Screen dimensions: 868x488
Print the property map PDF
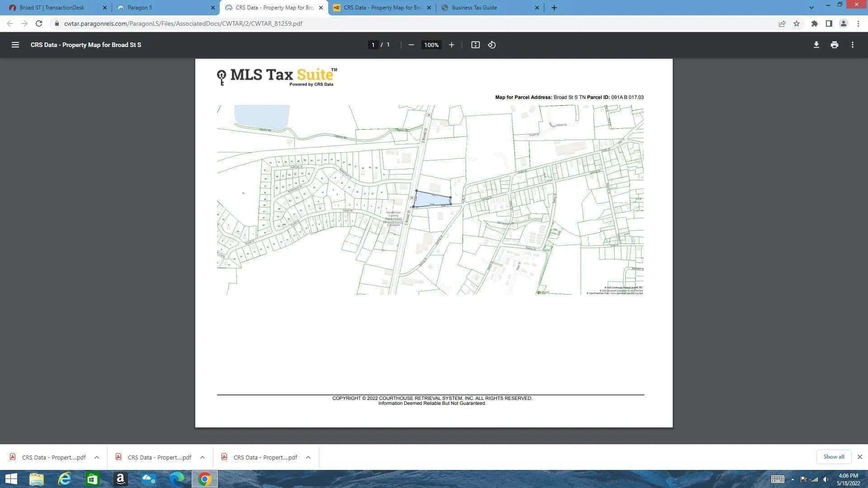[834, 45]
